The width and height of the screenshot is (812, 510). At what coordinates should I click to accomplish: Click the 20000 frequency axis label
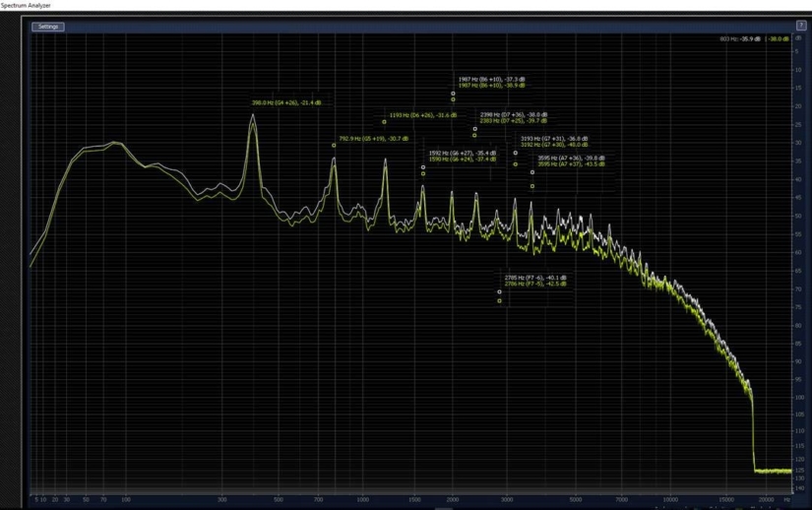tap(766, 499)
